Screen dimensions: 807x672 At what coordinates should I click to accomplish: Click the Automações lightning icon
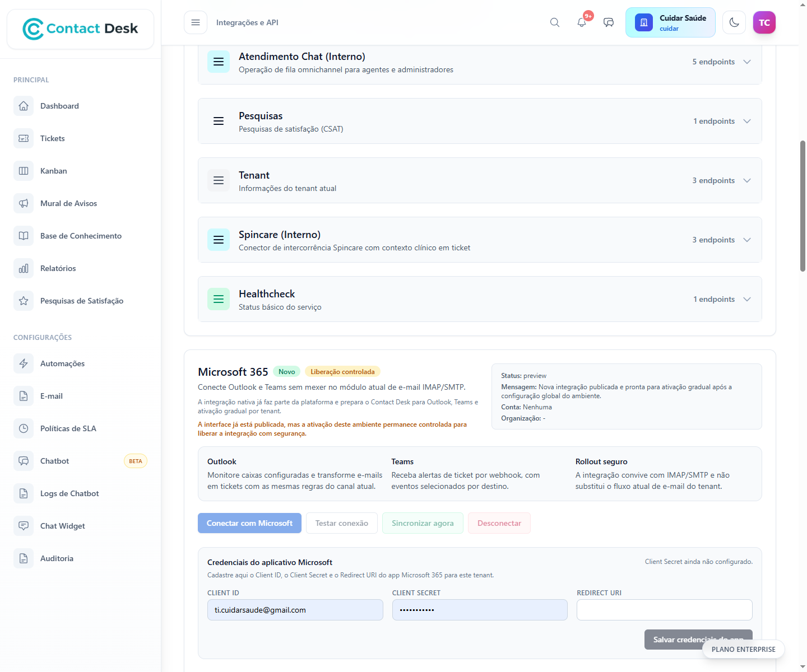[24, 363]
